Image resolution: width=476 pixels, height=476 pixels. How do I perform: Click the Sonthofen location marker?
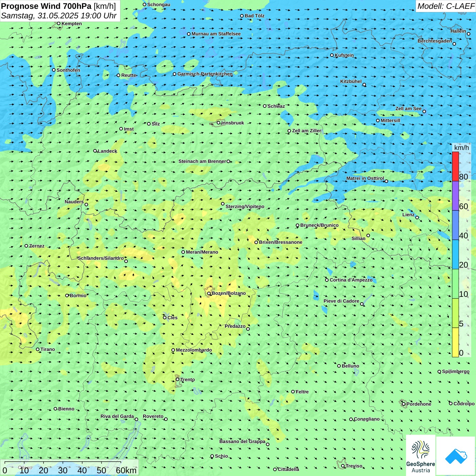pos(54,70)
